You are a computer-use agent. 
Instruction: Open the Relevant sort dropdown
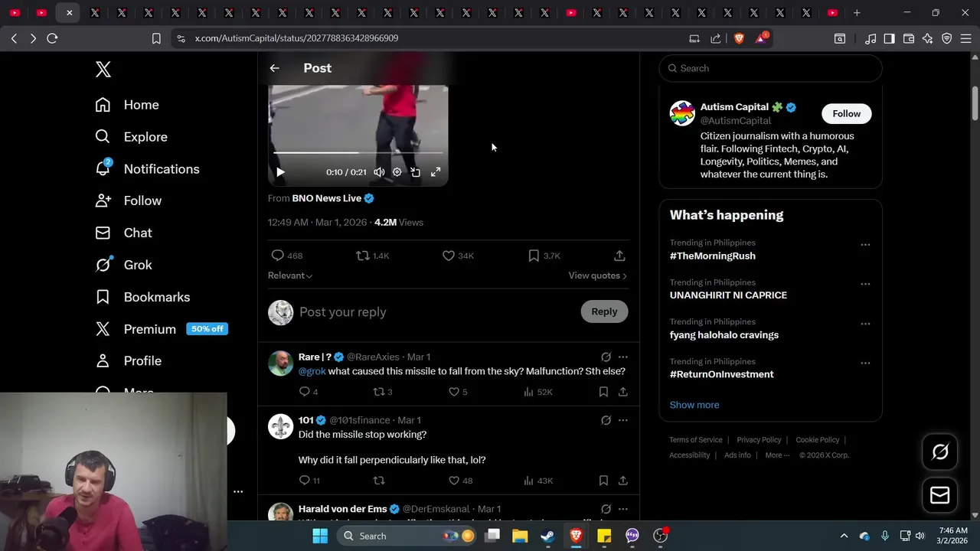click(x=290, y=275)
